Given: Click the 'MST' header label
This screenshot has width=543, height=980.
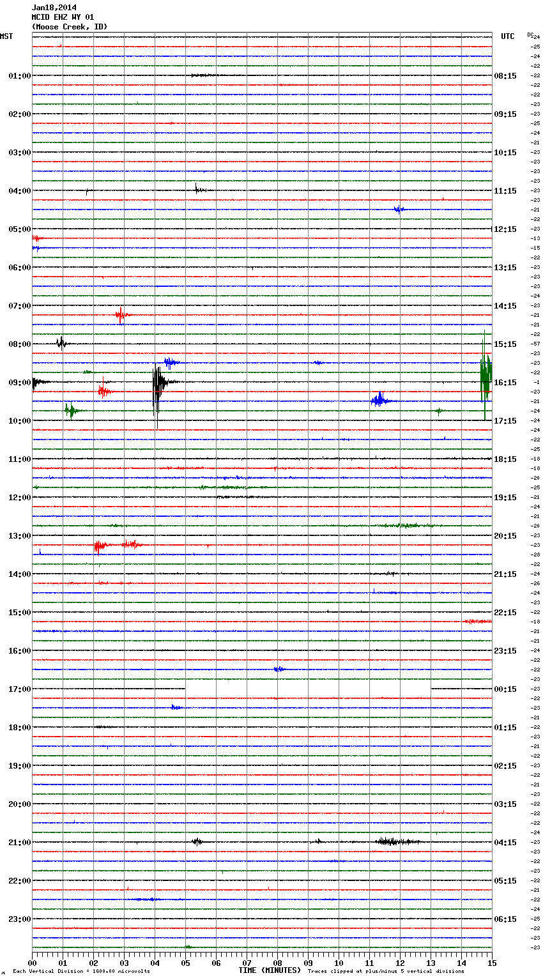Looking at the screenshot, I should pos(6,36).
